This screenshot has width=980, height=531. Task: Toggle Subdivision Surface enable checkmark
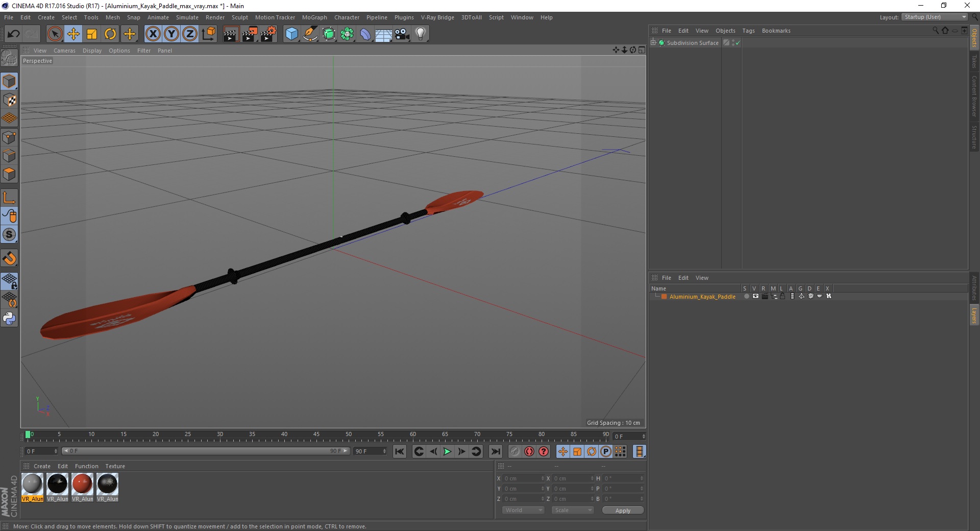(738, 43)
